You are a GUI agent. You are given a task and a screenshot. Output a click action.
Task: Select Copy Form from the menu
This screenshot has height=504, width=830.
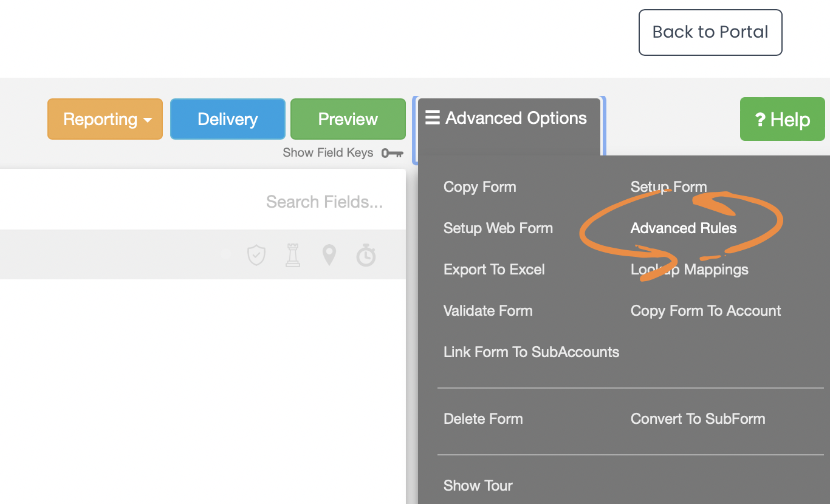479,187
